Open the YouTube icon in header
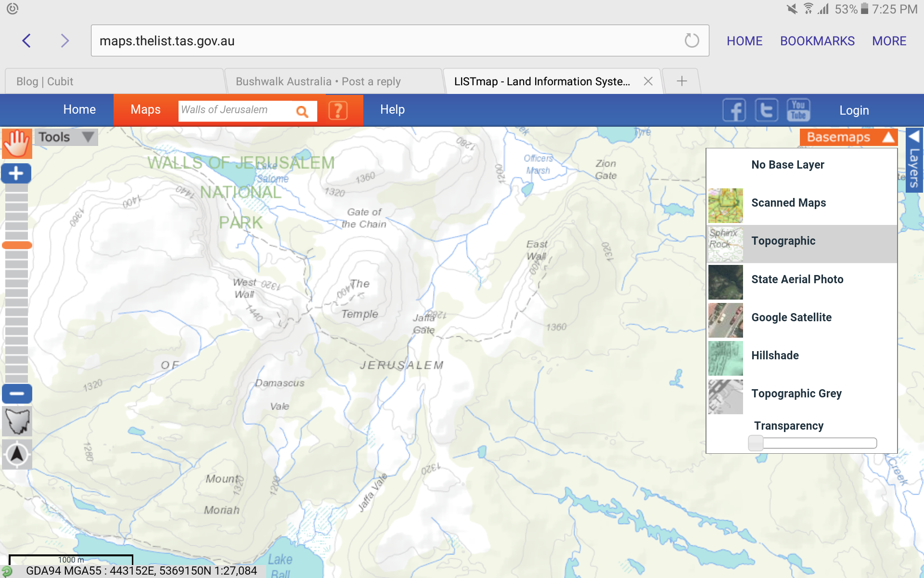The width and height of the screenshot is (924, 578). (798, 110)
